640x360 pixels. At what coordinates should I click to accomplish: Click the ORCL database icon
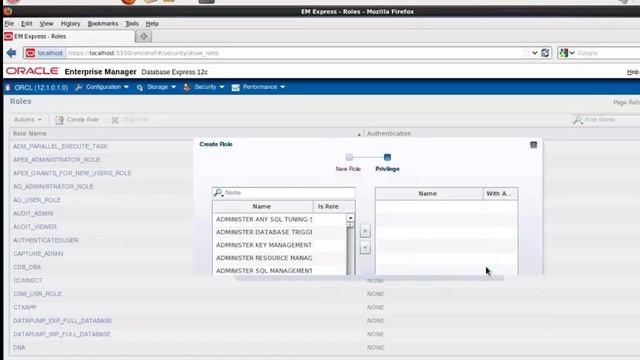point(8,87)
